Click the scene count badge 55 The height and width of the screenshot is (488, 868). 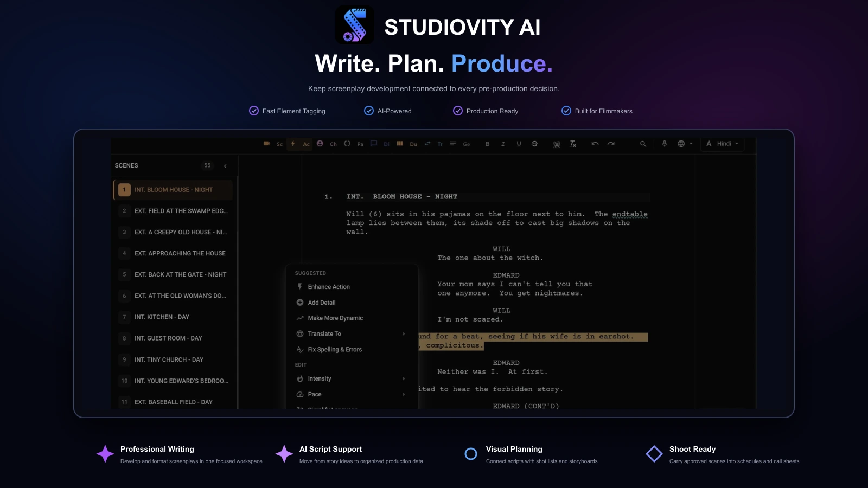click(x=207, y=165)
